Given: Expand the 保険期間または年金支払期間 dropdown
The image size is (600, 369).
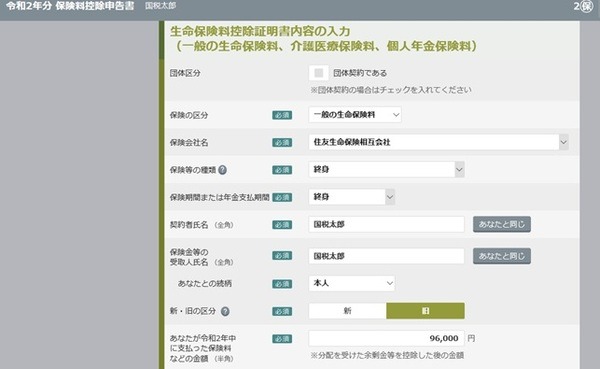Looking at the screenshot, I should point(352,197).
